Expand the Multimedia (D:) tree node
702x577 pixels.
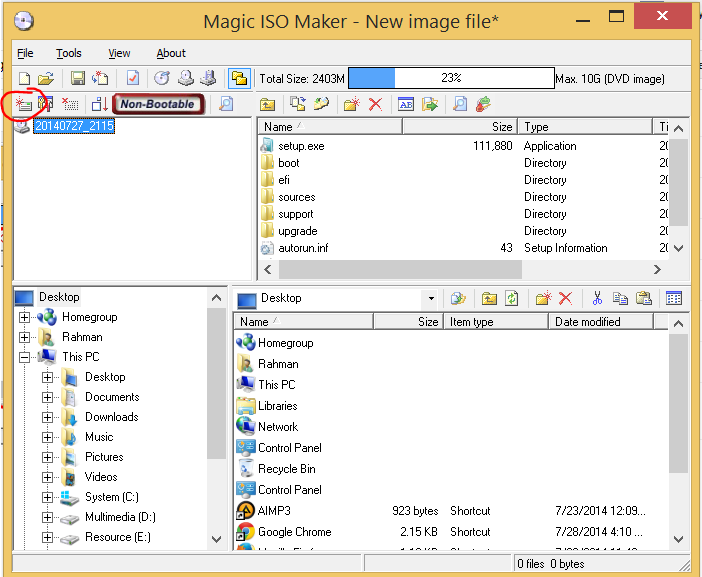(x=47, y=517)
